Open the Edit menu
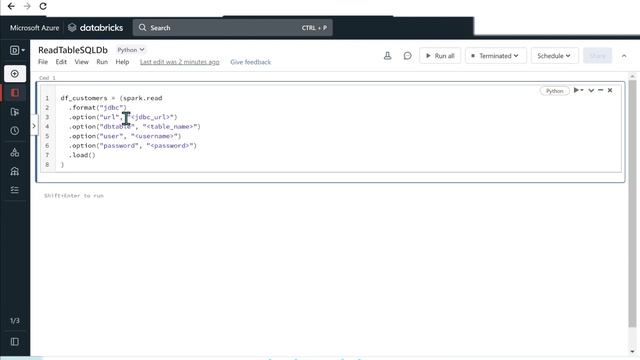 pyautogui.click(x=61, y=62)
